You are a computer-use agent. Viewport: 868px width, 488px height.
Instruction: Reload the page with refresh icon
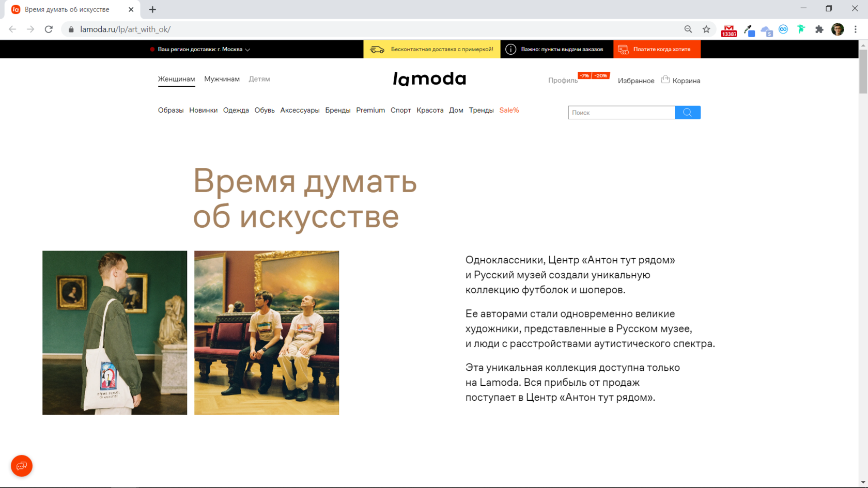pos(49,29)
